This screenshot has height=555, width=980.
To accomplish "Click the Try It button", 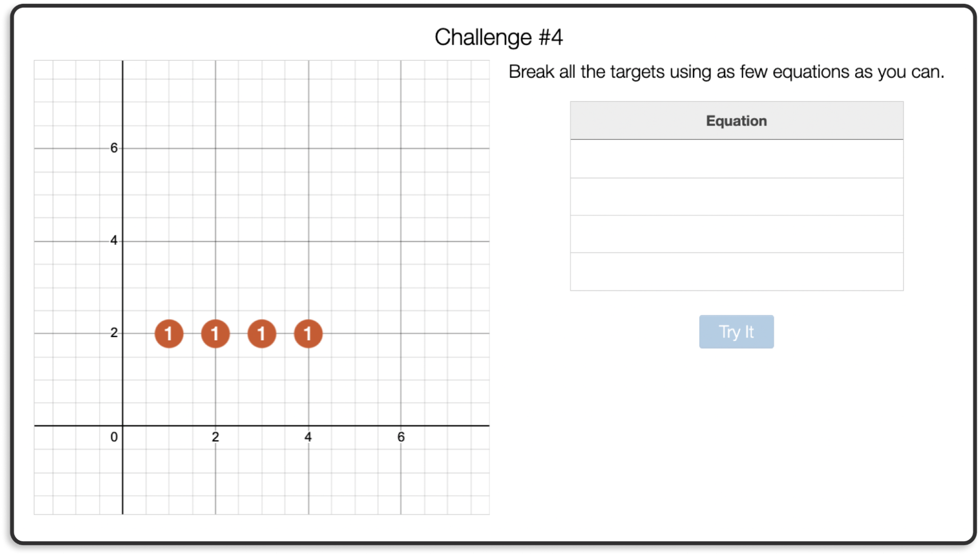I will coord(736,332).
